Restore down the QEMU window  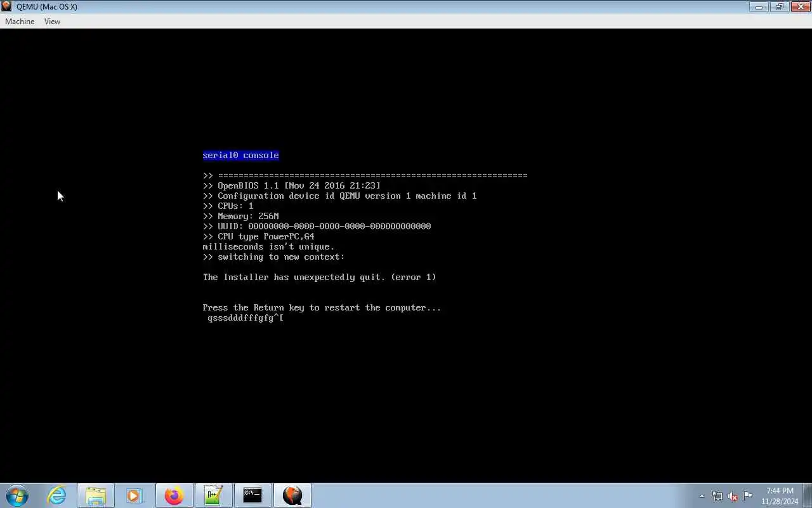[779, 7]
